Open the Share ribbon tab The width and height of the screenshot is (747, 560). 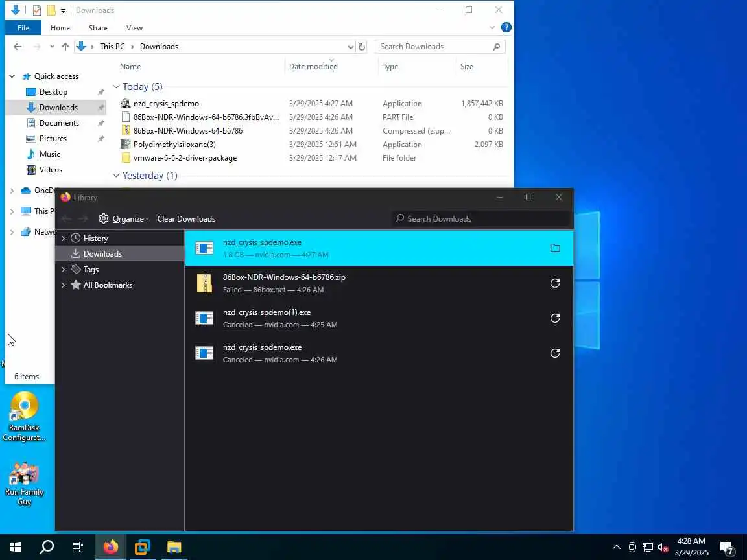click(x=98, y=28)
